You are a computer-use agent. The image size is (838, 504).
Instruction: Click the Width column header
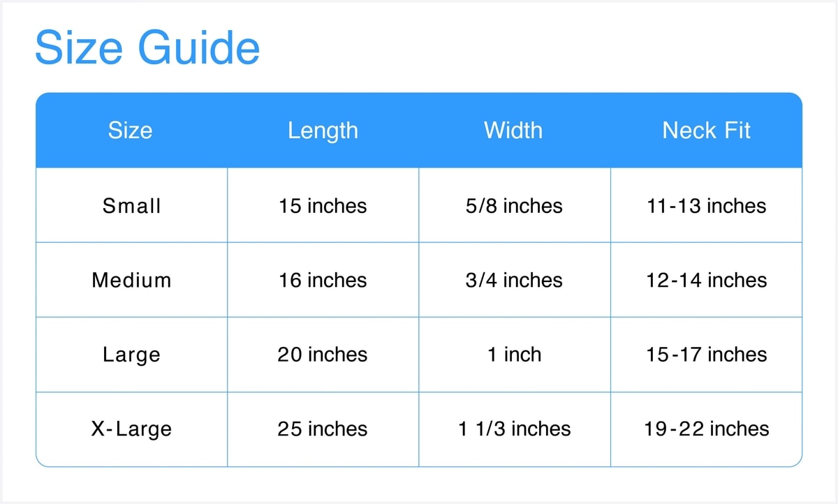click(513, 131)
